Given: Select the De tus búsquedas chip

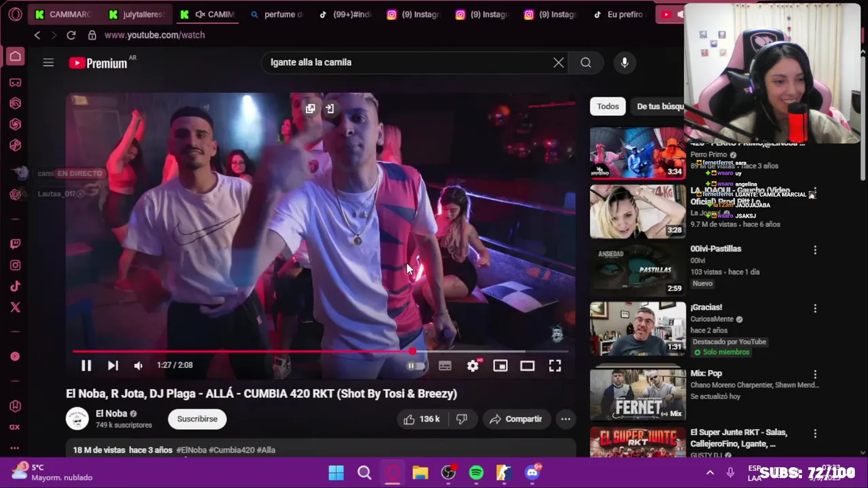Looking at the screenshot, I should point(659,106).
